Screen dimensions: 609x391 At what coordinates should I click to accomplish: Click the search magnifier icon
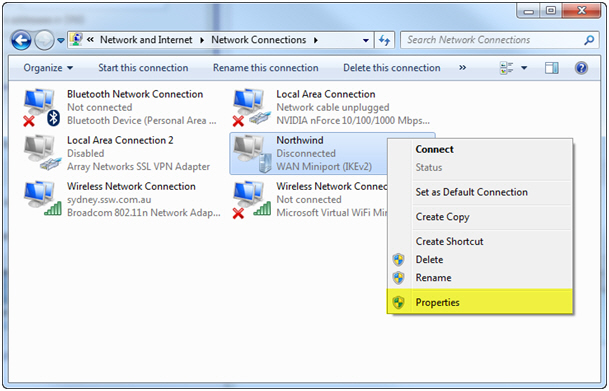(x=589, y=40)
